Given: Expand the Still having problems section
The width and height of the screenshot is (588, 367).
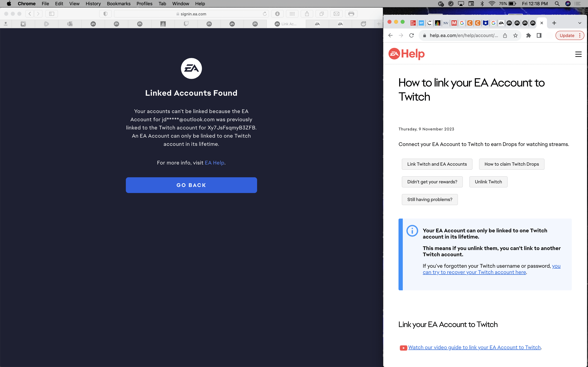Looking at the screenshot, I should (x=429, y=199).
